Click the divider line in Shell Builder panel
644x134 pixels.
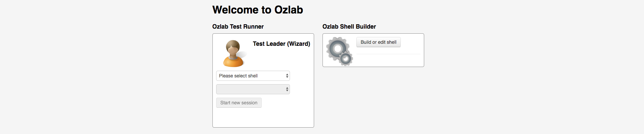point(388,54)
